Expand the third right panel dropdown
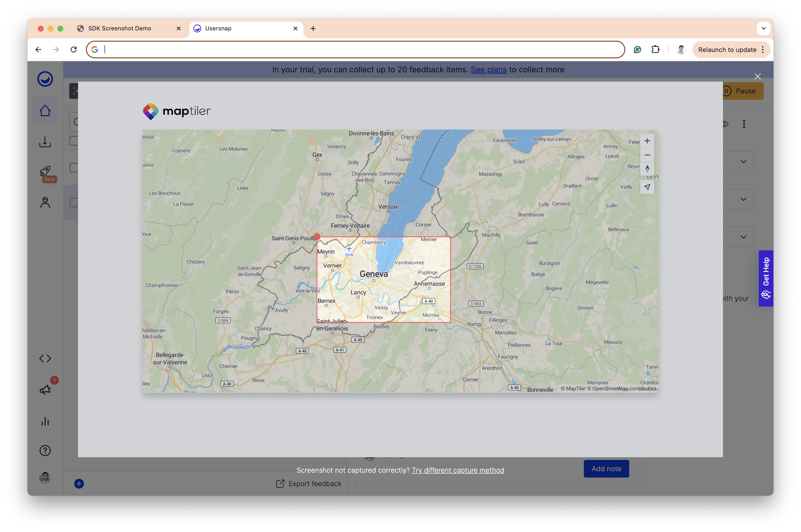 coord(743,237)
